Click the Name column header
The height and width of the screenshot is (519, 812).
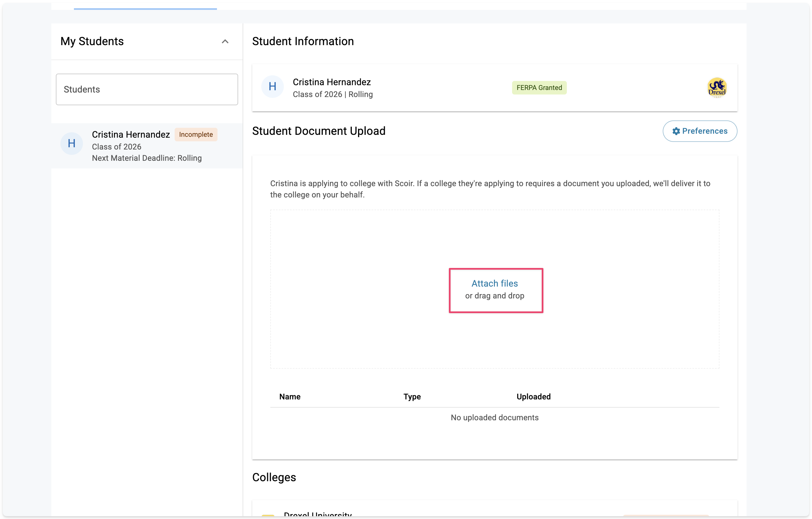click(x=290, y=397)
